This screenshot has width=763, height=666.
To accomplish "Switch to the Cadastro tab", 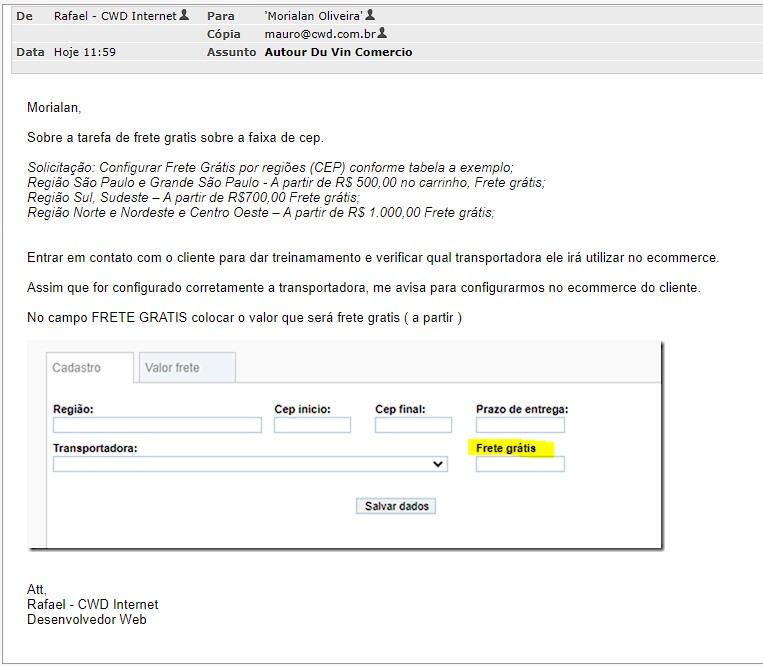I will [90, 368].
